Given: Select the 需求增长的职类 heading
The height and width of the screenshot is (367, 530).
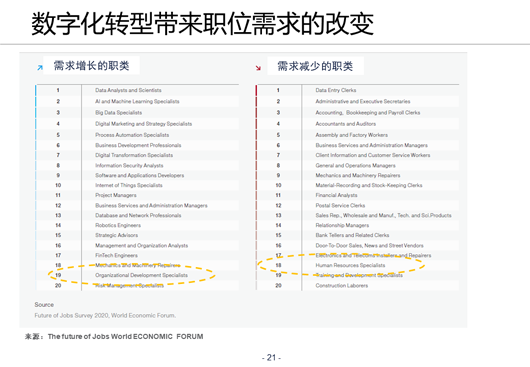Looking at the screenshot, I should pyautogui.click(x=91, y=66).
